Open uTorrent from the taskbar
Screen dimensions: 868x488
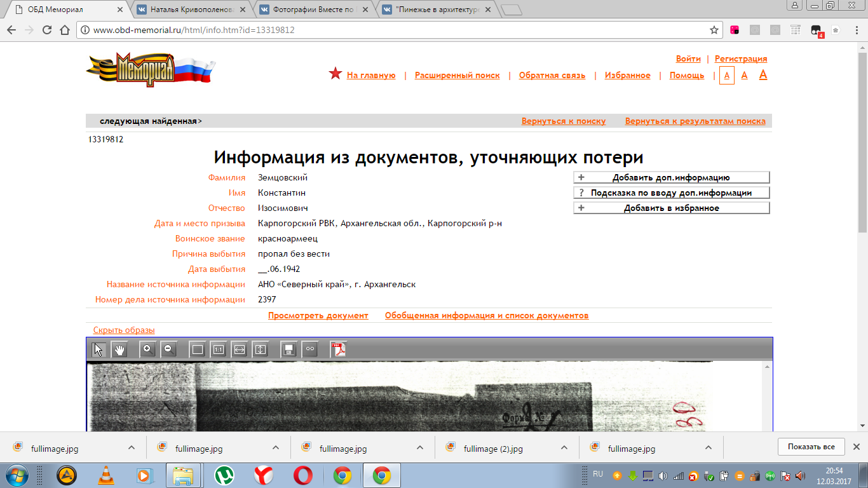(x=223, y=475)
